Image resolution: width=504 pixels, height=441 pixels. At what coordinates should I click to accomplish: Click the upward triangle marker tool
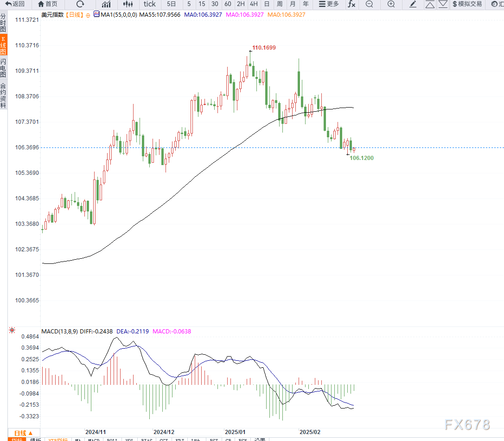pyautogui.click(x=430, y=4)
